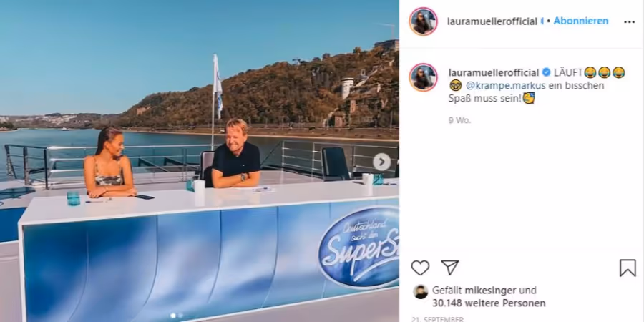Go to next carousel photo arrow

(x=381, y=162)
